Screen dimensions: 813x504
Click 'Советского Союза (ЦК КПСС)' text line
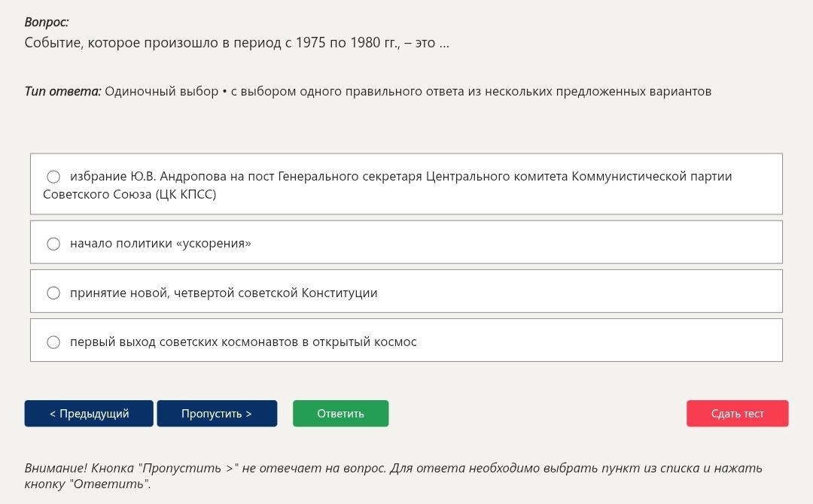129,194
